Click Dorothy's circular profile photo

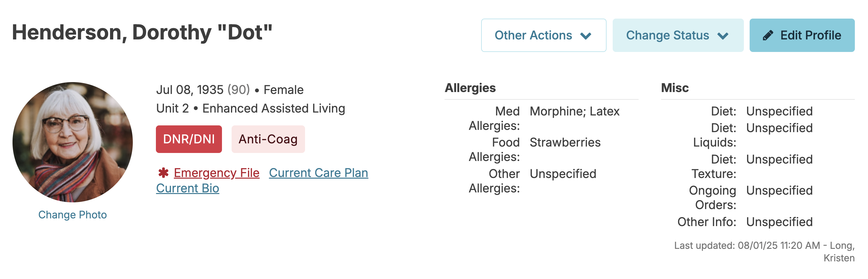click(72, 142)
